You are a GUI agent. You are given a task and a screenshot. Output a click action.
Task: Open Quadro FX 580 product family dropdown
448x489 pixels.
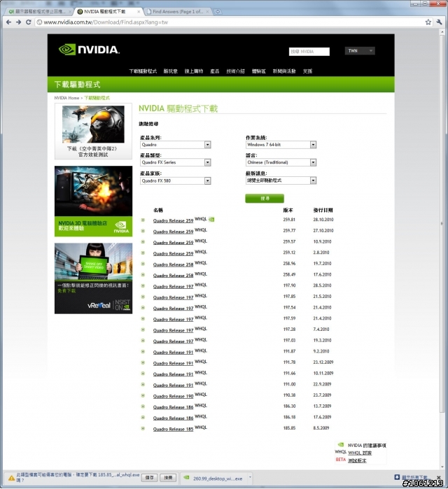point(176,180)
